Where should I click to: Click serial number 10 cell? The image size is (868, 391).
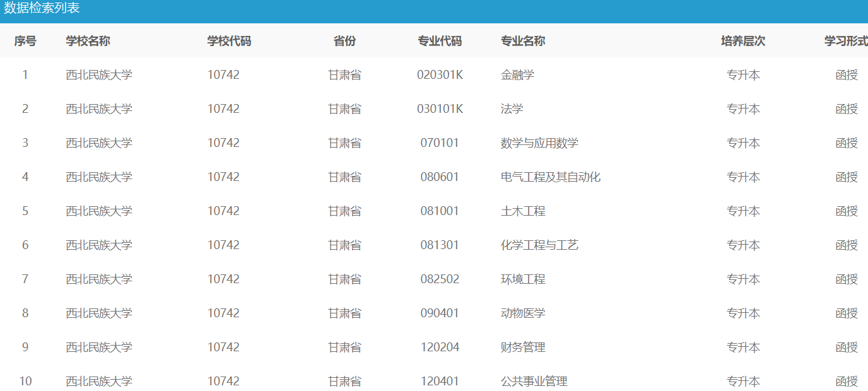pyautogui.click(x=25, y=382)
